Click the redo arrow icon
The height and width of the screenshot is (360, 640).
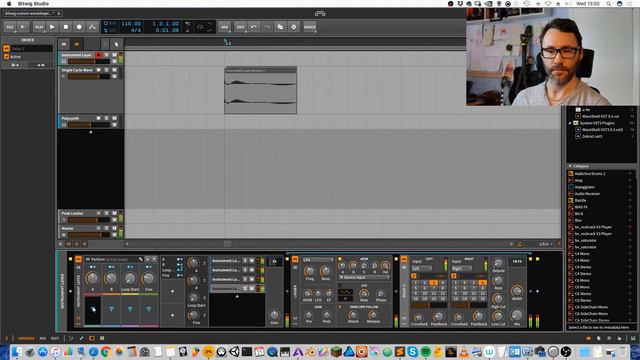pos(267,27)
